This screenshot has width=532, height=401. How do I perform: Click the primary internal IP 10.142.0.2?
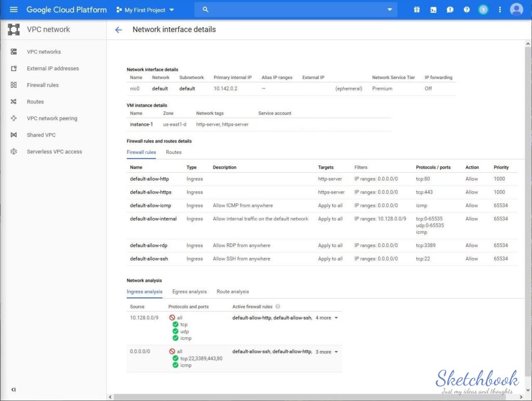225,88
